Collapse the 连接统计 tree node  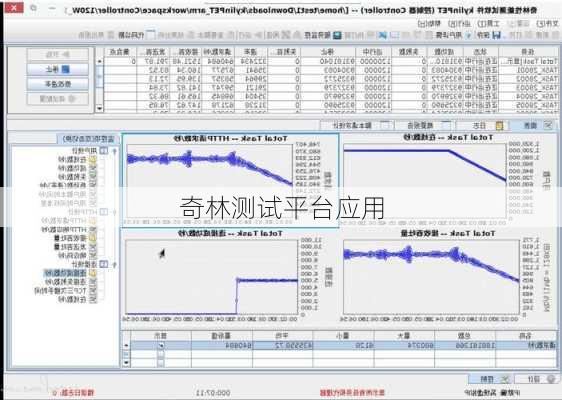(114, 265)
